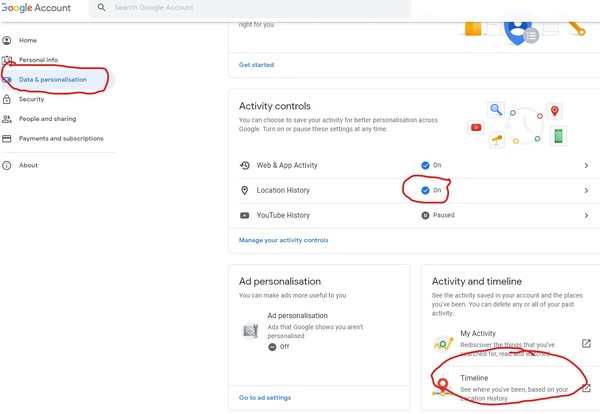Click the Location History pin icon
600x414 pixels.
(x=245, y=190)
